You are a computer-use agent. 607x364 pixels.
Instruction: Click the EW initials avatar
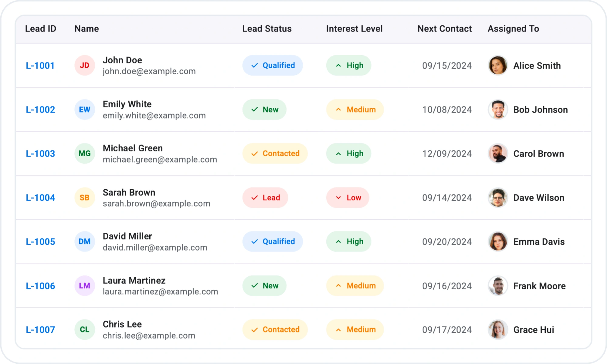[x=85, y=110]
